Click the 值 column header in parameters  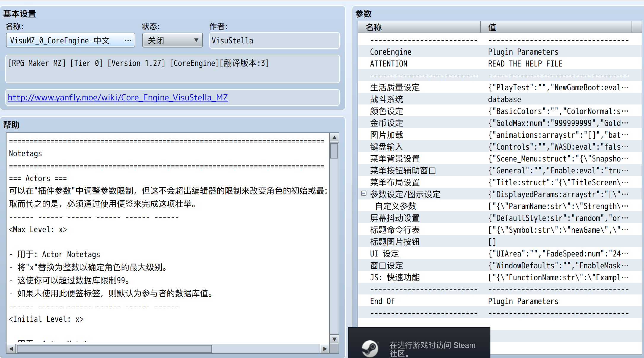point(556,27)
